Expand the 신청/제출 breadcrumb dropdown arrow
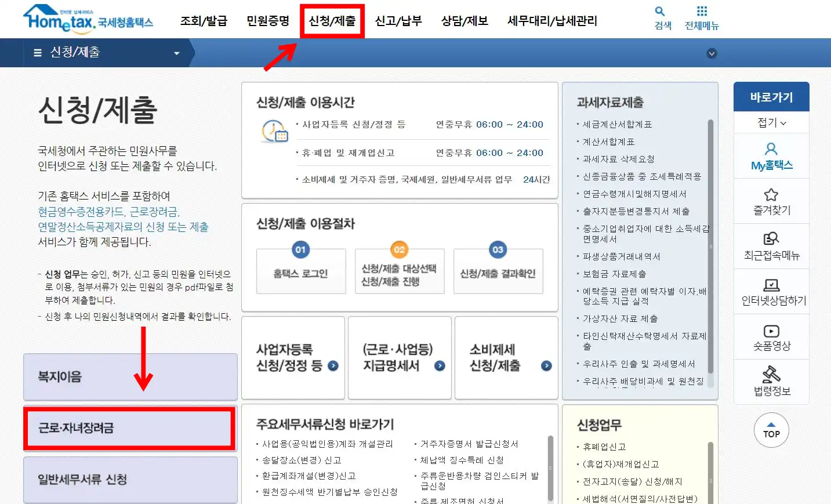This screenshot has width=831, height=504. (x=177, y=53)
